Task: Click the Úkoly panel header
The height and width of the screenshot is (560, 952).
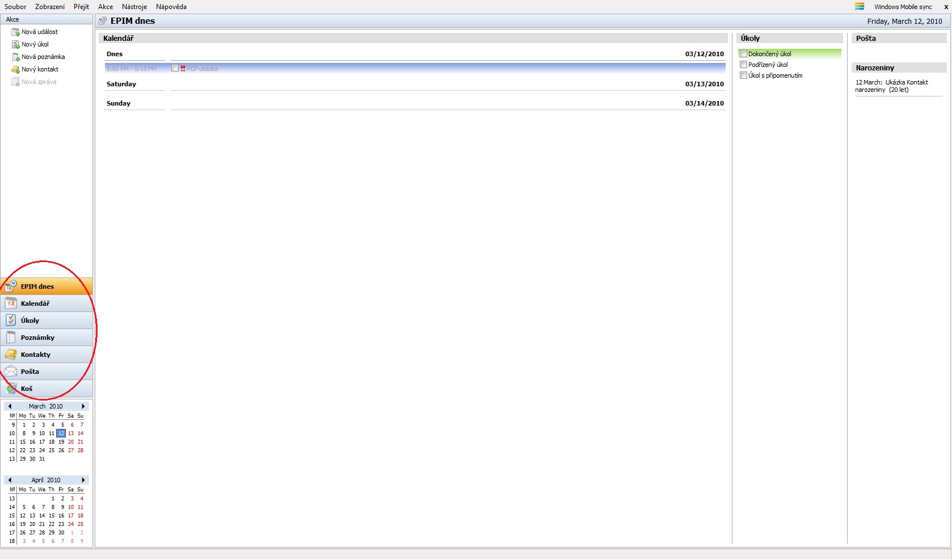Action: tap(789, 38)
